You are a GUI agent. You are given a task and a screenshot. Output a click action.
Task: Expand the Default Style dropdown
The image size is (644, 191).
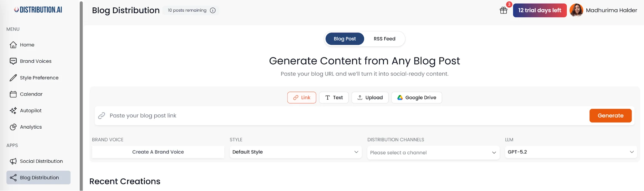click(295, 152)
